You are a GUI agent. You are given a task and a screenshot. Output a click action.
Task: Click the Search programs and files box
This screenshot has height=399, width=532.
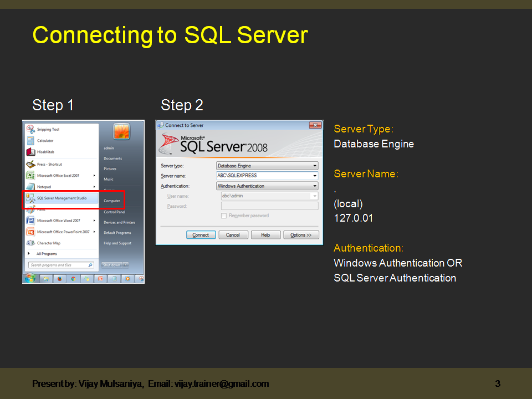53,265
